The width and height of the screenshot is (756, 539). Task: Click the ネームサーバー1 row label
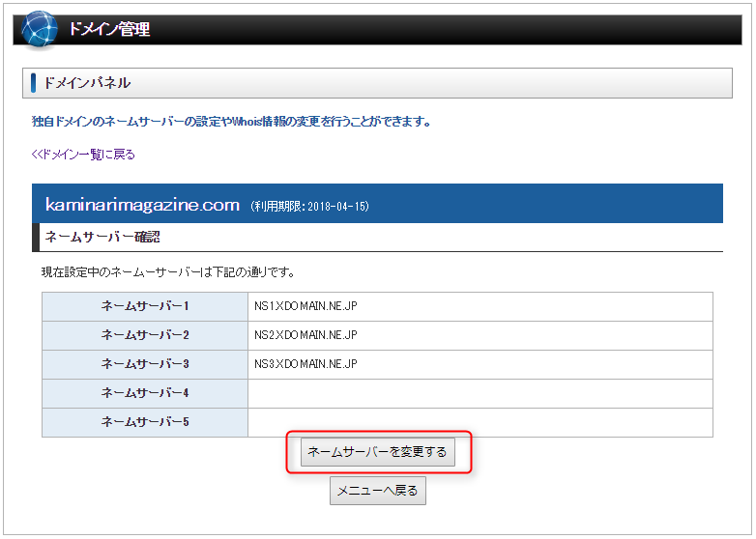point(145,306)
